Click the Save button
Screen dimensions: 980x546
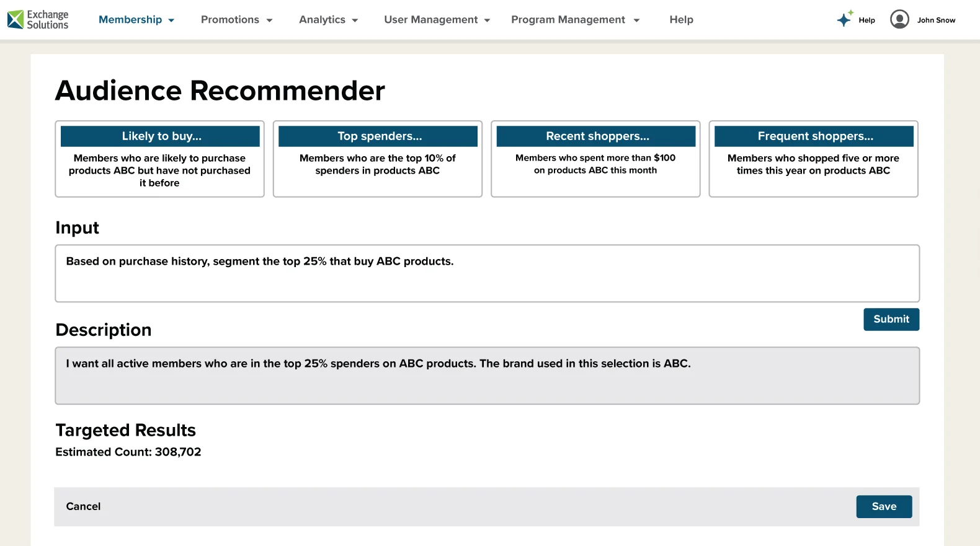pyautogui.click(x=884, y=506)
